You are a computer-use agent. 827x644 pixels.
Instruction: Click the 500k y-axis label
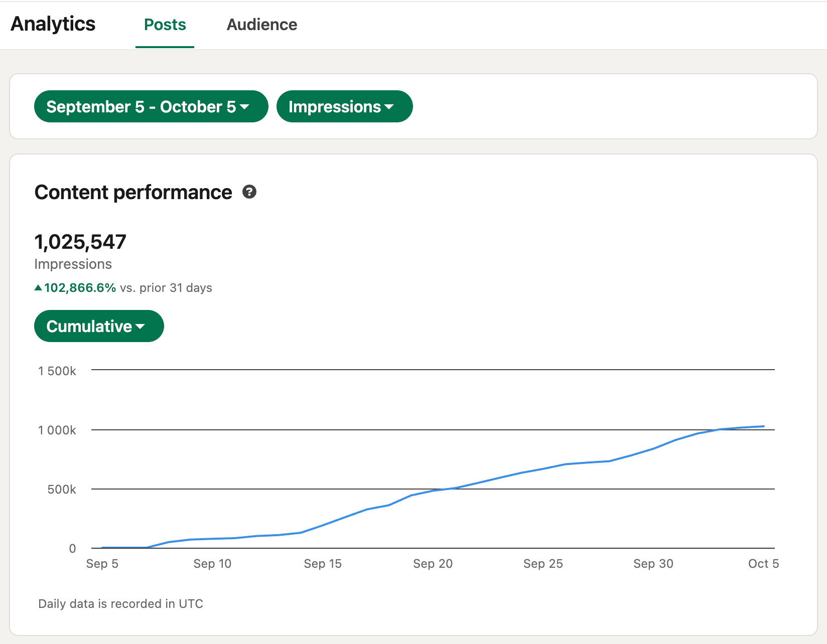coord(62,490)
